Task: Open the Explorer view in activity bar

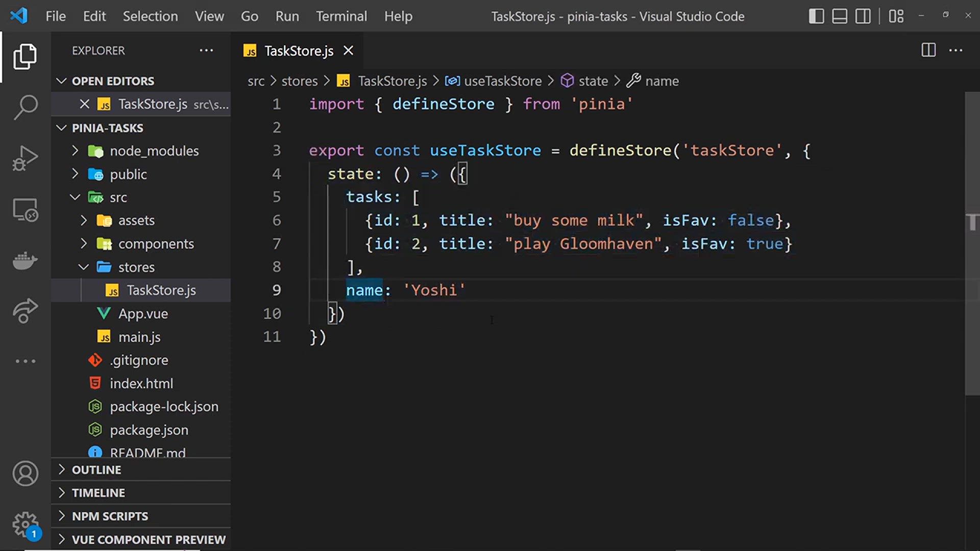Action: [x=25, y=57]
